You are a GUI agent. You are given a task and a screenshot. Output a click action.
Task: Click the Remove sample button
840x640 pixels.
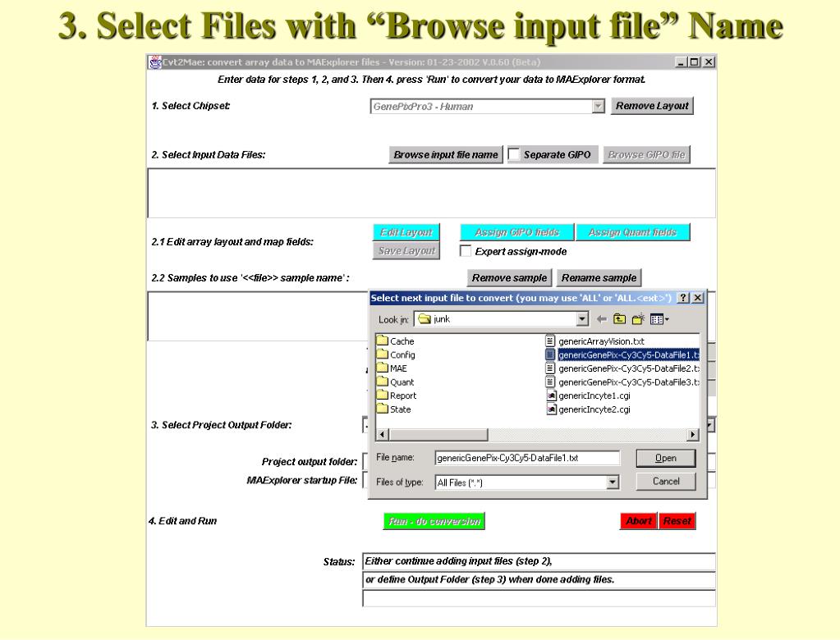point(509,277)
